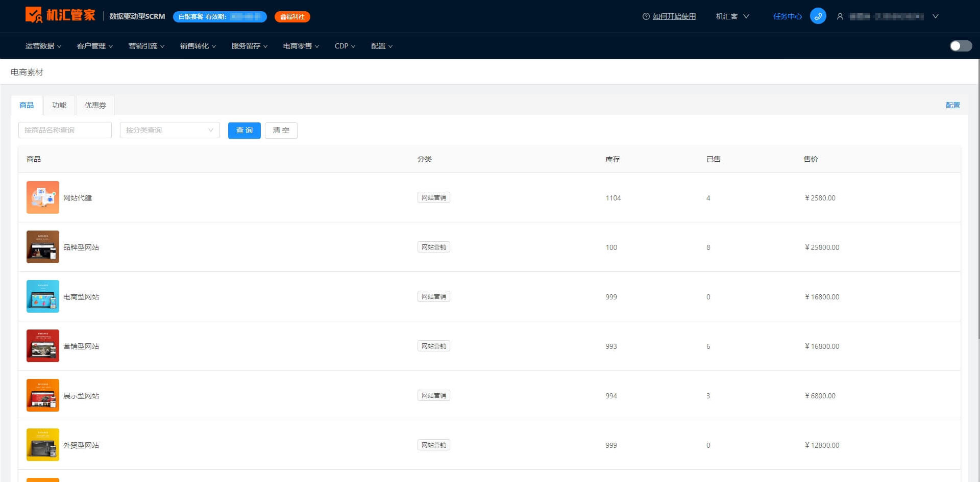Open the 任务中心 link
The image size is (980, 482).
(787, 16)
